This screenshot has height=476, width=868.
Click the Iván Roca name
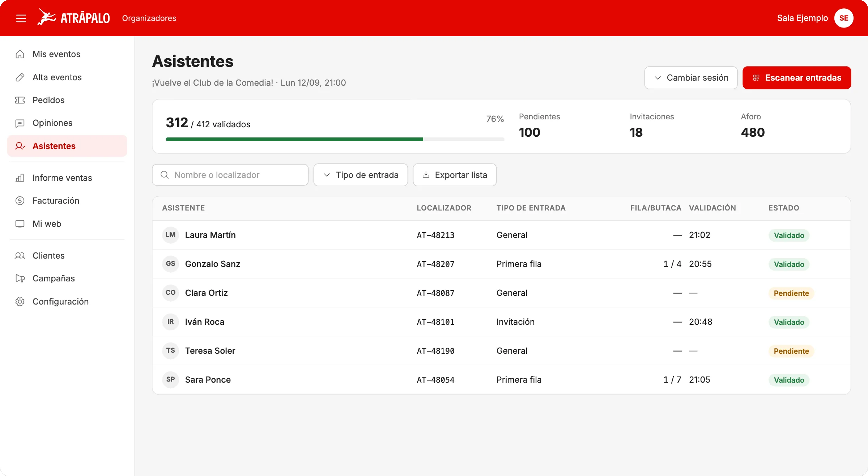click(x=205, y=322)
